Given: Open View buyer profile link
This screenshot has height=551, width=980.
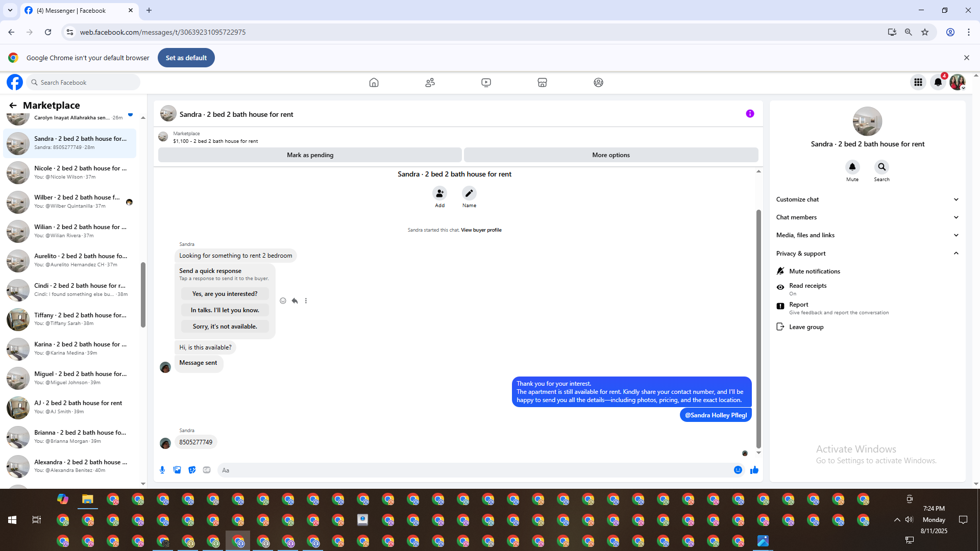Looking at the screenshot, I should [x=481, y=230].
